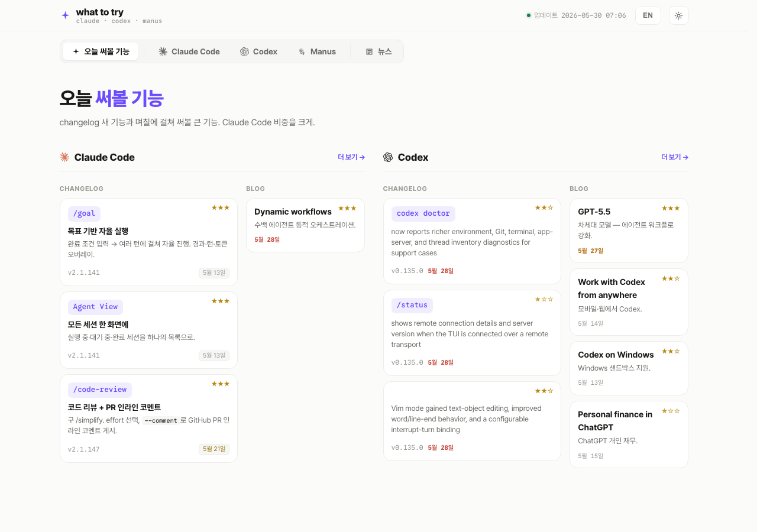Click the '업데이트 2026-05-30 07:06' status text
Screen dimensions: 757x532
(576, 15)
